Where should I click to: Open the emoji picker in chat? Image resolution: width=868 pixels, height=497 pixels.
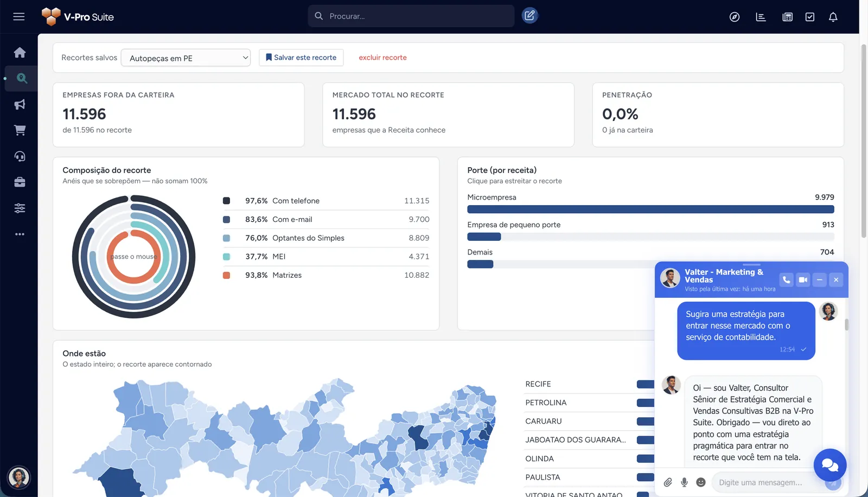(701, 482)
